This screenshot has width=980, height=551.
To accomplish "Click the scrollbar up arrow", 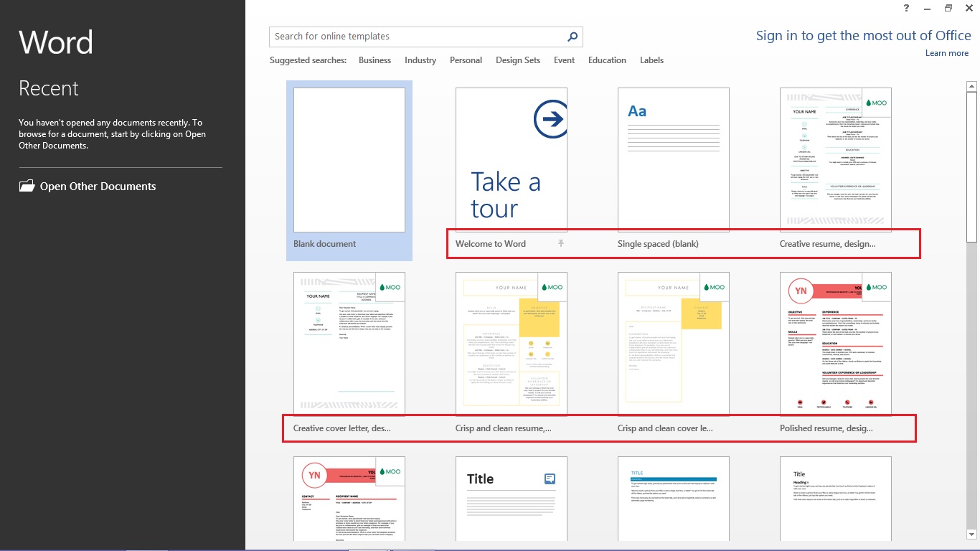I will [972, 87].
